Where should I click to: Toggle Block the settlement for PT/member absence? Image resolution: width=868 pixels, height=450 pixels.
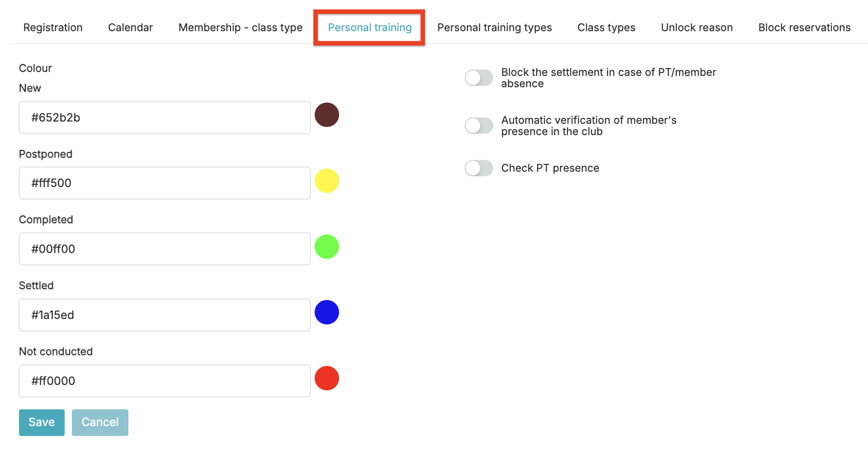tap(479, 78)
